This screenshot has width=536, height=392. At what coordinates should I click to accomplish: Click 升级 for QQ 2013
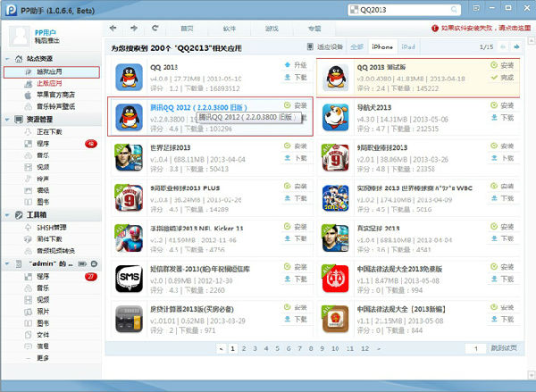click(296, 65)
